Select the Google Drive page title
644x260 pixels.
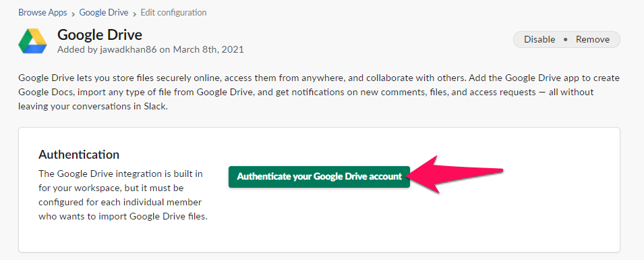[100, 34]
